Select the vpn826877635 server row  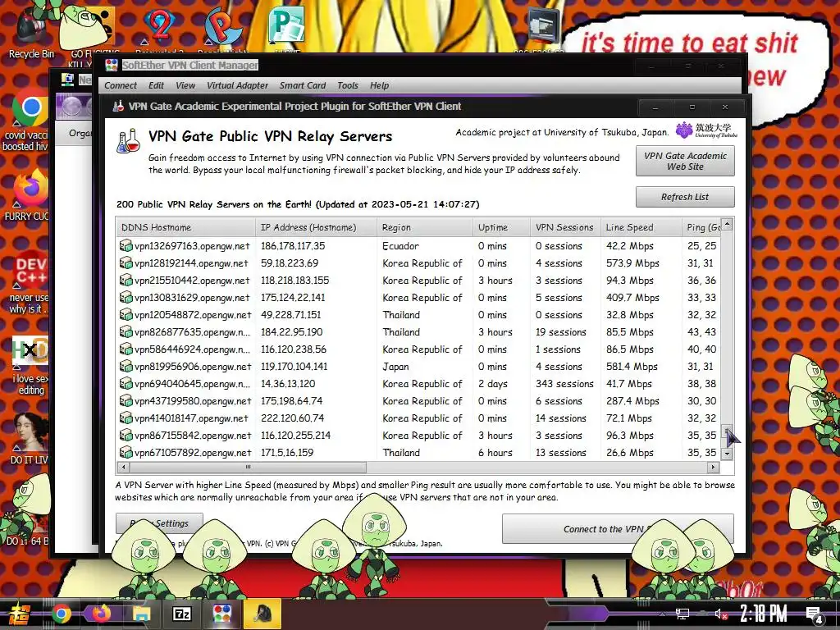pos(418,332)
